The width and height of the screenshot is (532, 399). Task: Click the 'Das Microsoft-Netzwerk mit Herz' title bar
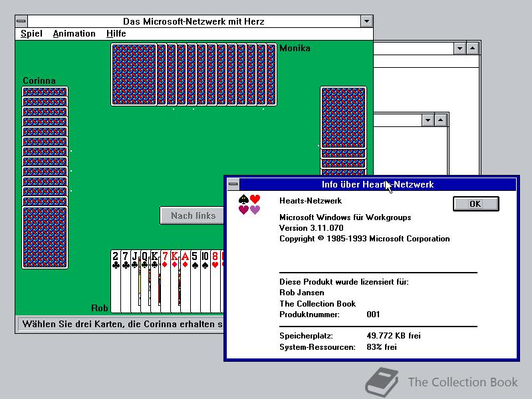pos(194,21)
